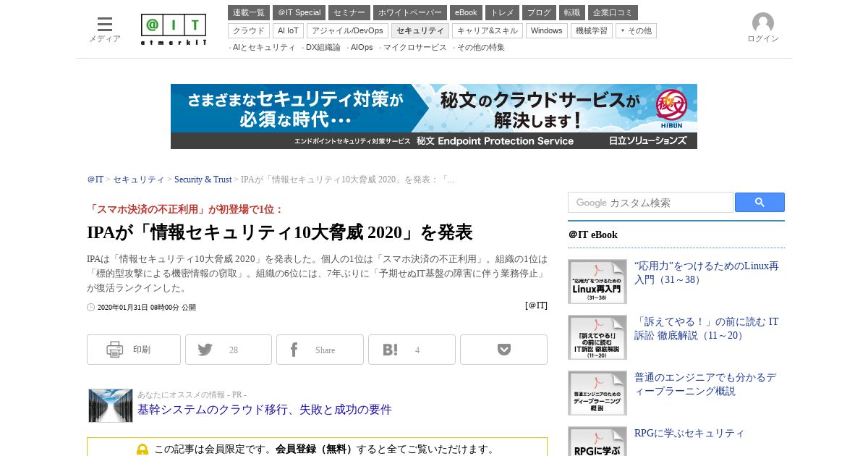Open the セミナー tab

pos(349,12)
